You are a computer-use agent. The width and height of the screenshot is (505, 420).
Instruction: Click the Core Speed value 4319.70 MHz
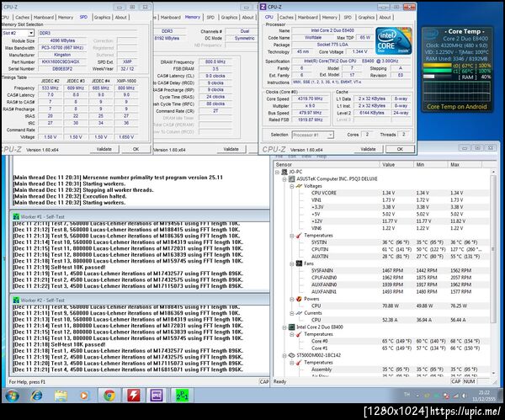[310, 98]
